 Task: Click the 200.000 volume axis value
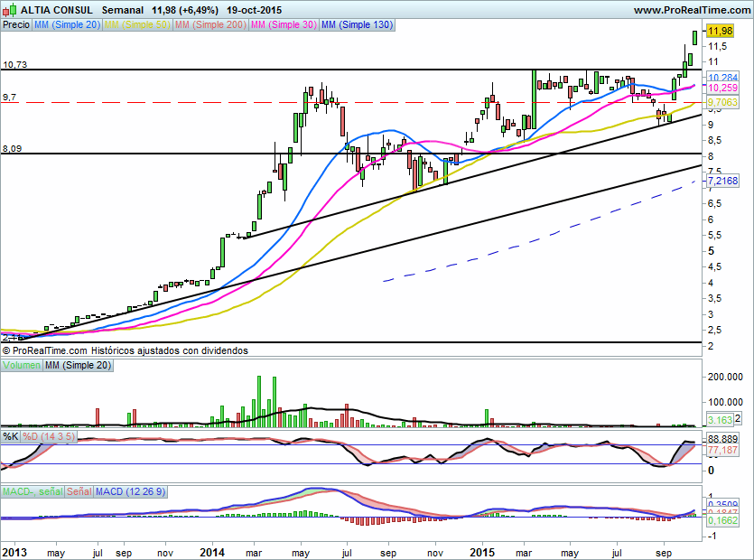coord(725,377)
